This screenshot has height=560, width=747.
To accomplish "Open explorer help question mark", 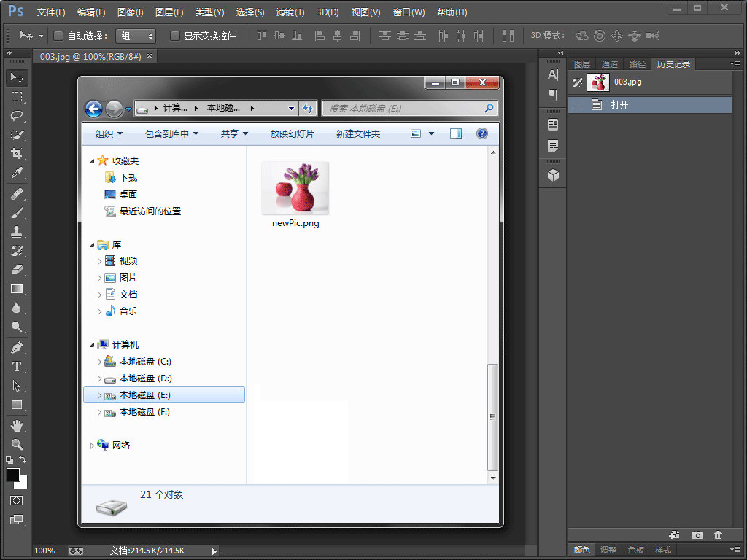I will pos(482,134).
